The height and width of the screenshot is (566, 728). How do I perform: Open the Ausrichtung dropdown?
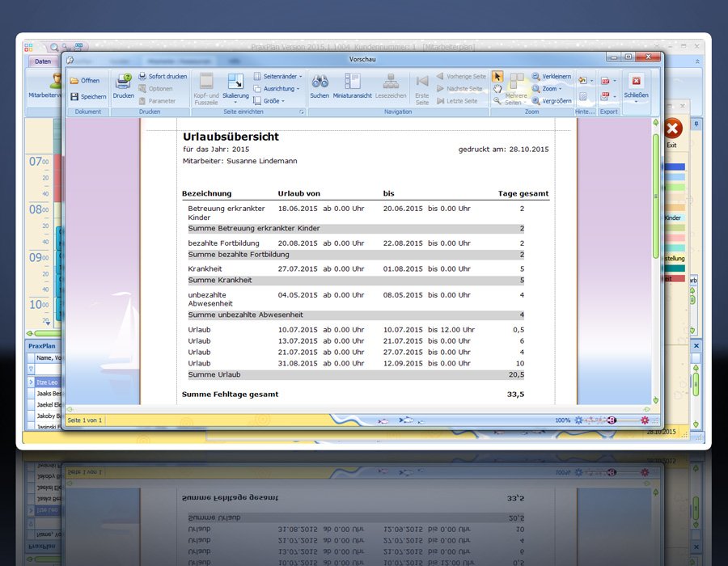(x=277, y=89)
